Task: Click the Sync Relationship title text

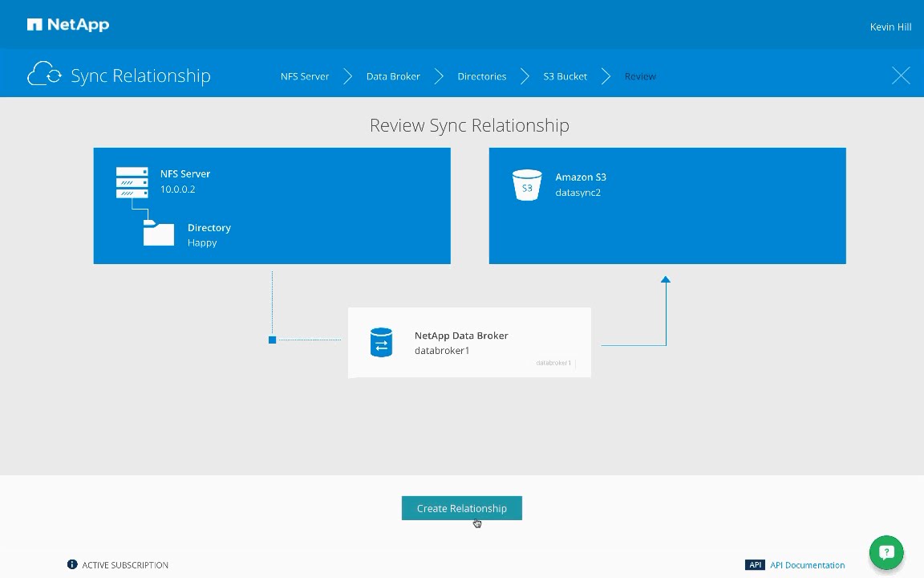Action: click(x=141, y=75)
